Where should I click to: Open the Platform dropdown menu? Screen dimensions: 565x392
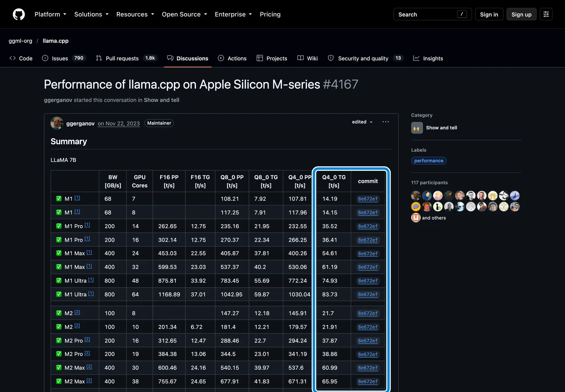tap(50, 14)
